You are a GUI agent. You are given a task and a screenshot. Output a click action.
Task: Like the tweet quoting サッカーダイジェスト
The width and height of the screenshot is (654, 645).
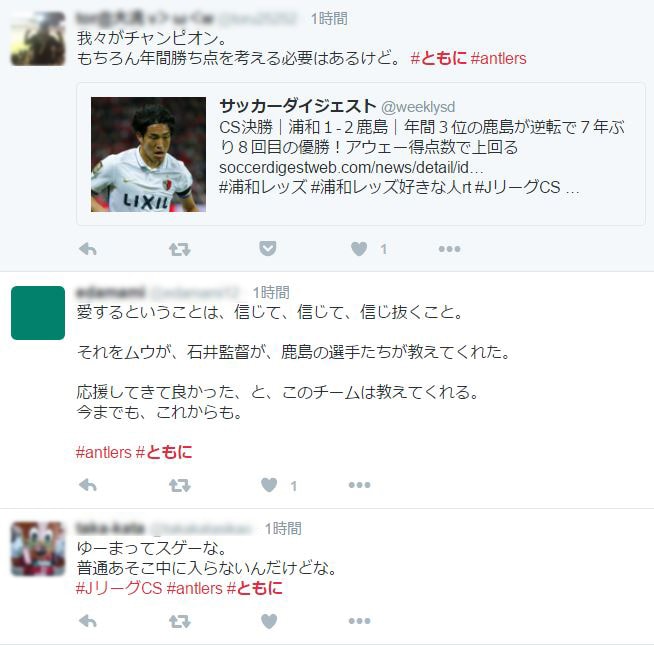click(x=359, y=249)
